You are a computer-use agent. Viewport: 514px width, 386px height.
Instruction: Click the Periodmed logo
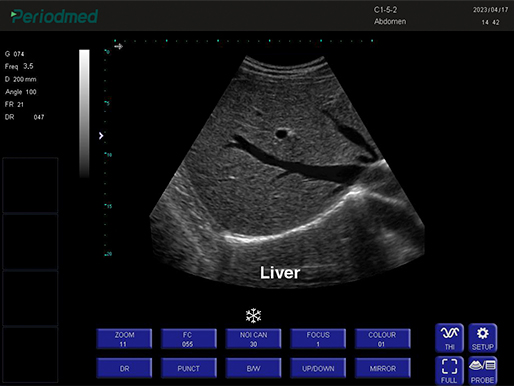point(54,16)
